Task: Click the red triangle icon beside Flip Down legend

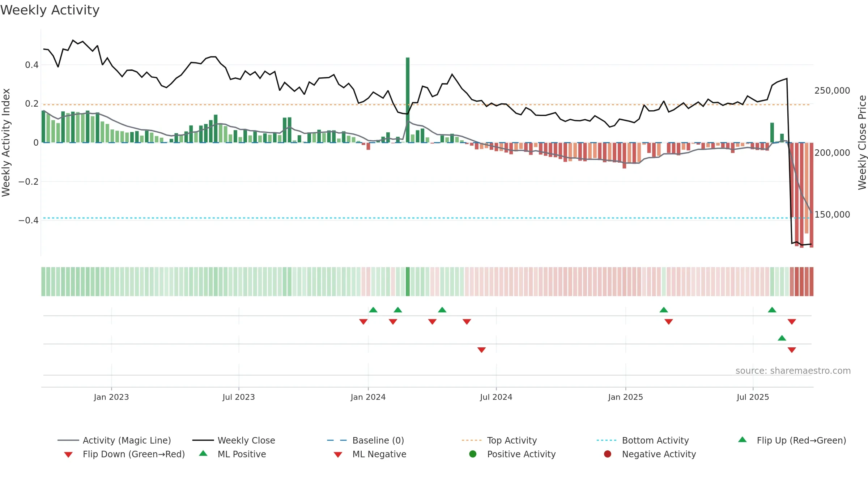Action: tap(68, 455)
